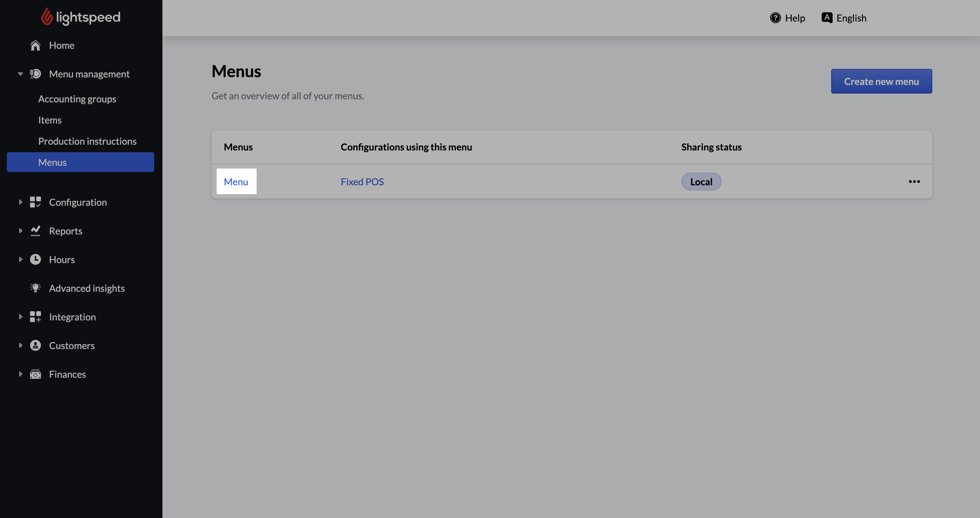This screenshot has width=980, height=518.
Task: Click the Configuration grid icon
Action: [35, 202]
